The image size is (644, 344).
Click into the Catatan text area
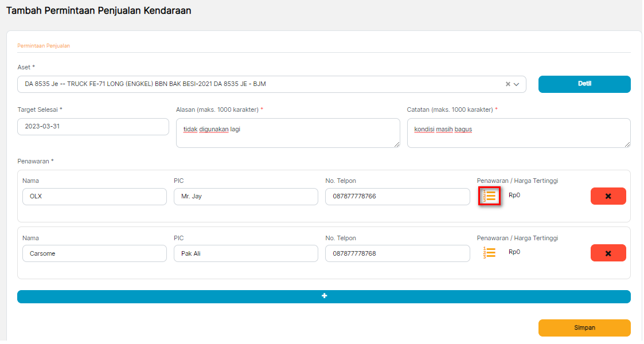point(518,133)
